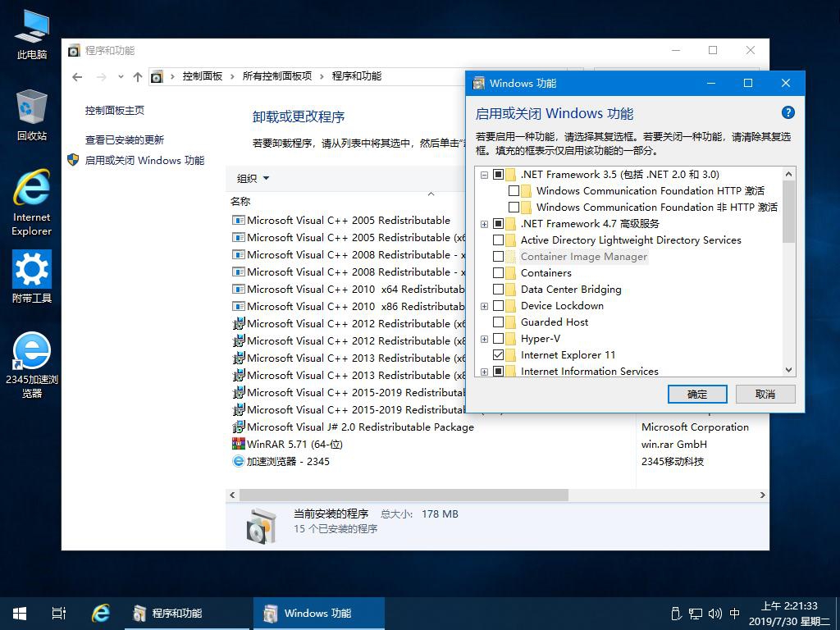The height and width of the screenshot is (630, 840).
Task: Click chevron after 所有控制面板项 breadcrumb
Action: click(x=322, y=76)
